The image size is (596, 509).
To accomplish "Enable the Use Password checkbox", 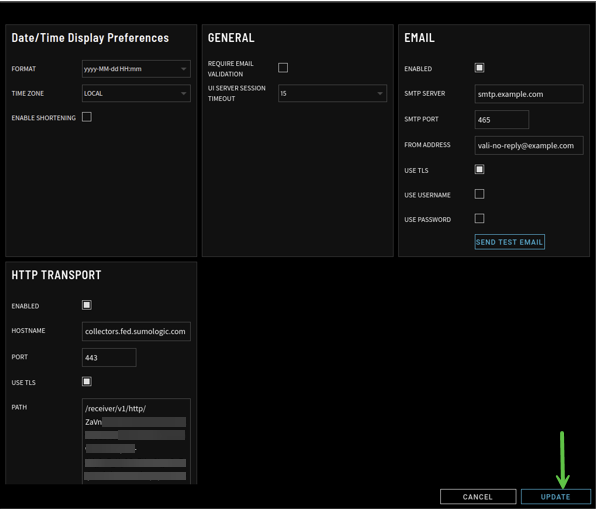I will (479, 219).
